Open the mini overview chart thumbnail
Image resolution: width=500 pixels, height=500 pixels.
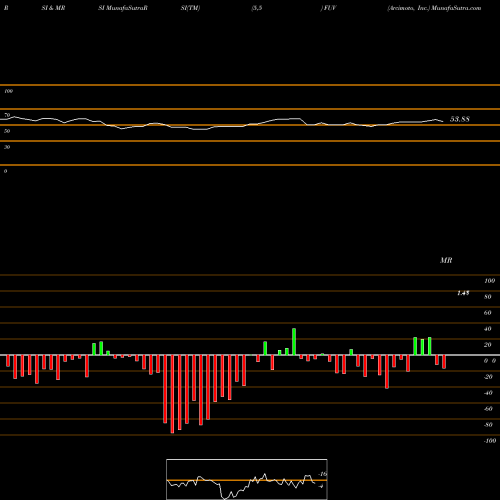coord(247,479)
